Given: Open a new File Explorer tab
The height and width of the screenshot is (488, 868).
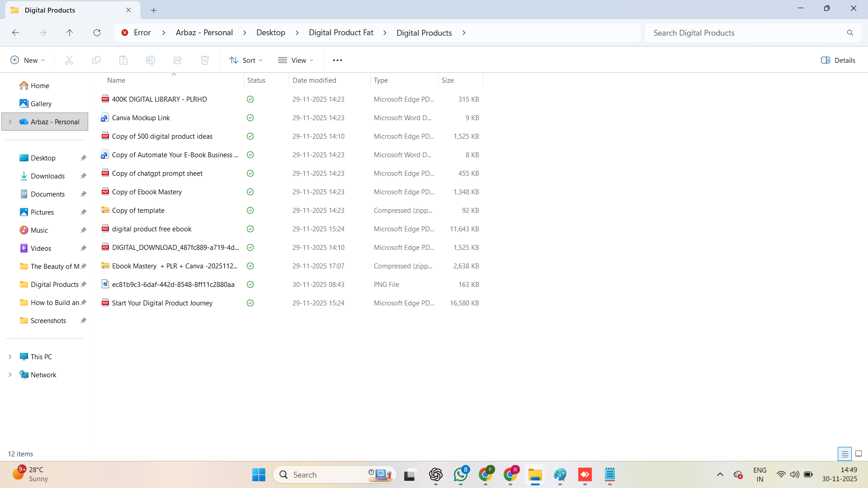Looking at the screenshot, I should tap(154, 10).
